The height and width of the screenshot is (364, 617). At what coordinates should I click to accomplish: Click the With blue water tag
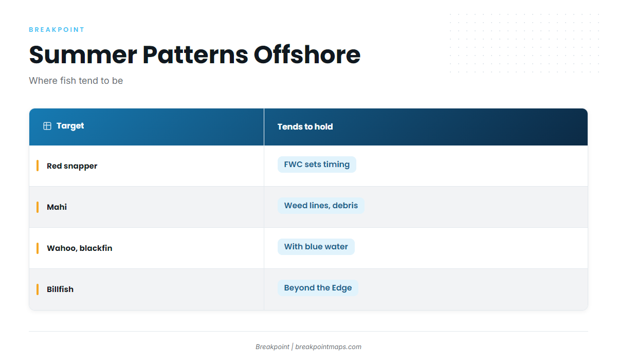click(316, 247)
